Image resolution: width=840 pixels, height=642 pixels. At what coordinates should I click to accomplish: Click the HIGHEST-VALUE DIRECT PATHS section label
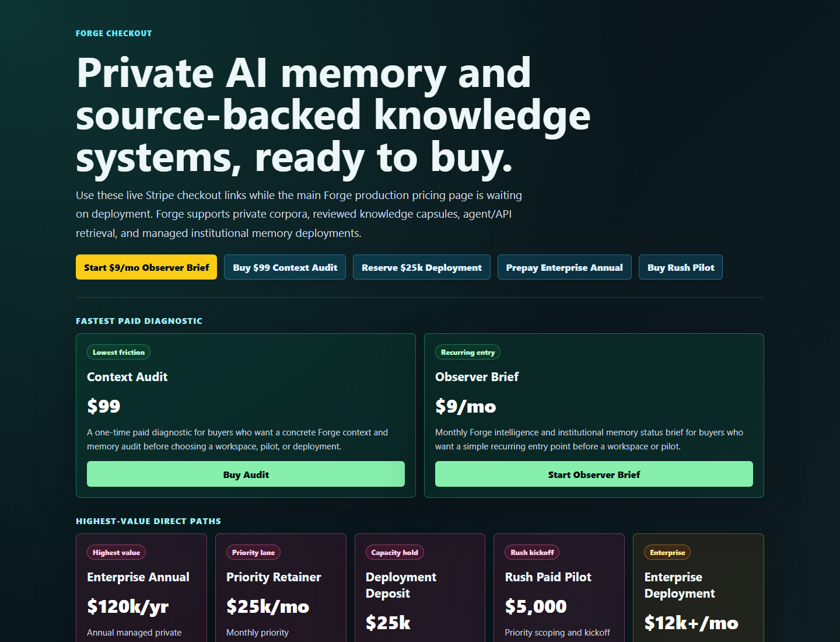point(148,521)
